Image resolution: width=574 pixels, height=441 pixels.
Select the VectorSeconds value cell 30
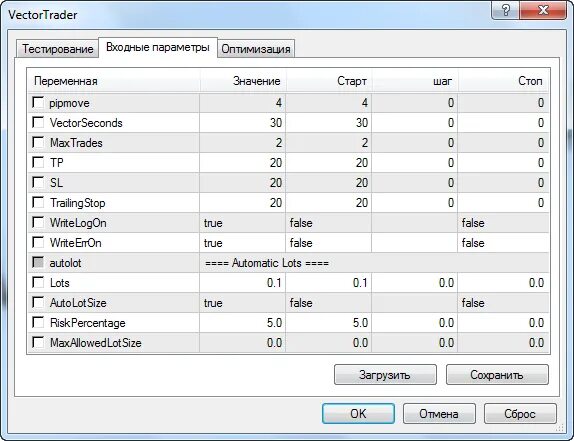tap(243, 123)
